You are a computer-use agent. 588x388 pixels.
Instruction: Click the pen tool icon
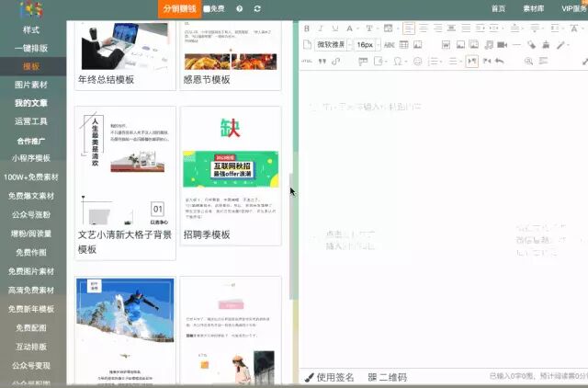click(x=561, y=45)
